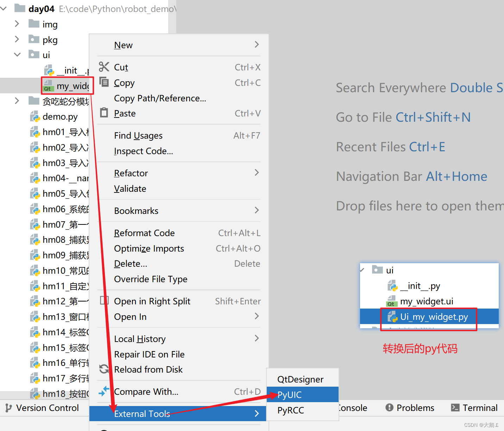
Task: Open the Problems tool window
Action: [410, 408]
